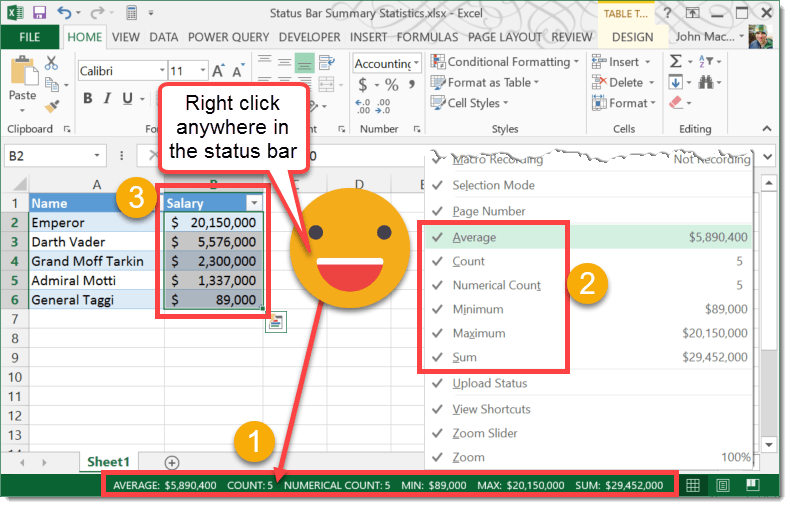
Task: Open the font size 11 dropdown
Action: click(203, 71)
